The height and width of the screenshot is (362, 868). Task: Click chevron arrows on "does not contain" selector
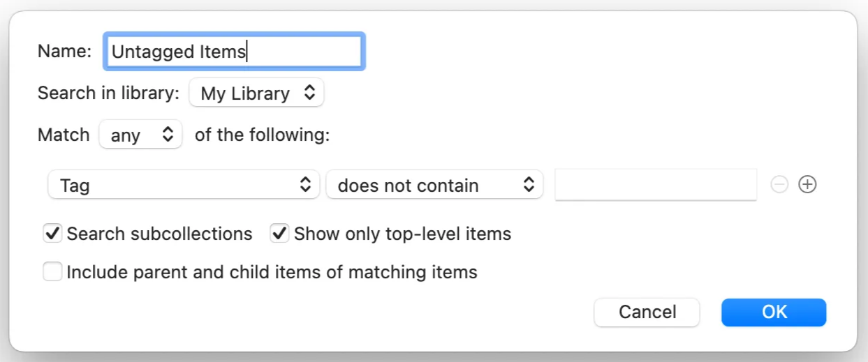point(529,185)
